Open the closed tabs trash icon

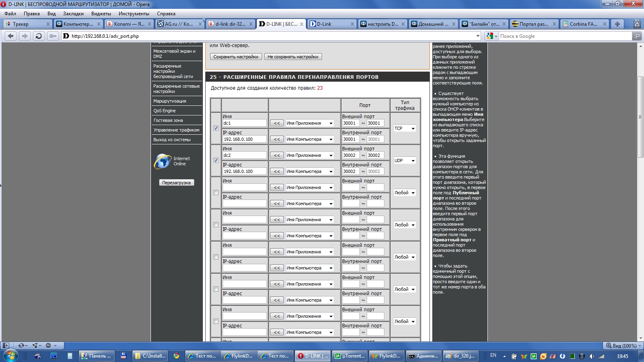tap(637, 24)
